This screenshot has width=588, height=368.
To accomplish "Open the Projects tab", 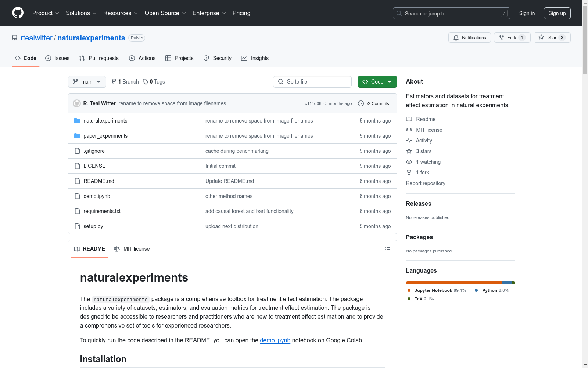I will coord(179,58).
